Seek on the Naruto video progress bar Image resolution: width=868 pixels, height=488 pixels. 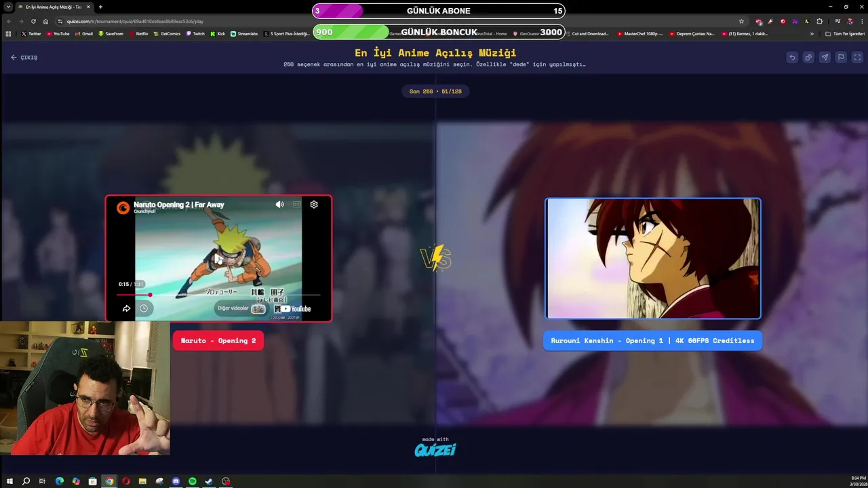pos(218,295)
